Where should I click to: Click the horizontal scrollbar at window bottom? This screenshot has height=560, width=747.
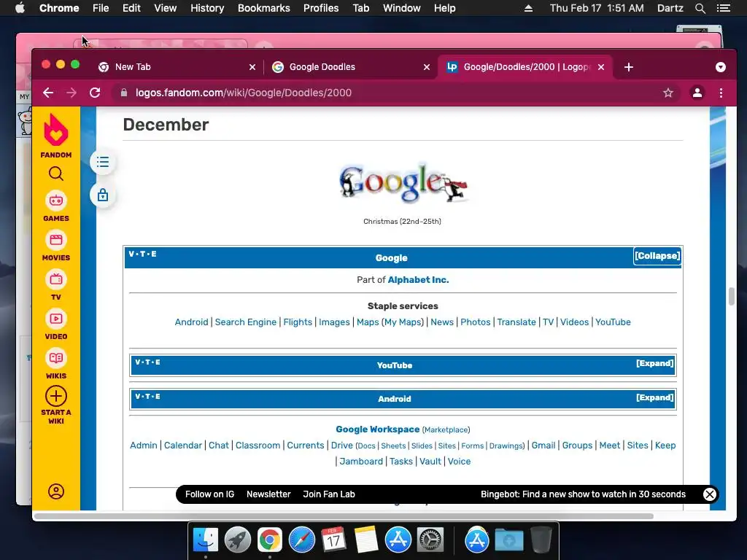(x=344, y=516)
